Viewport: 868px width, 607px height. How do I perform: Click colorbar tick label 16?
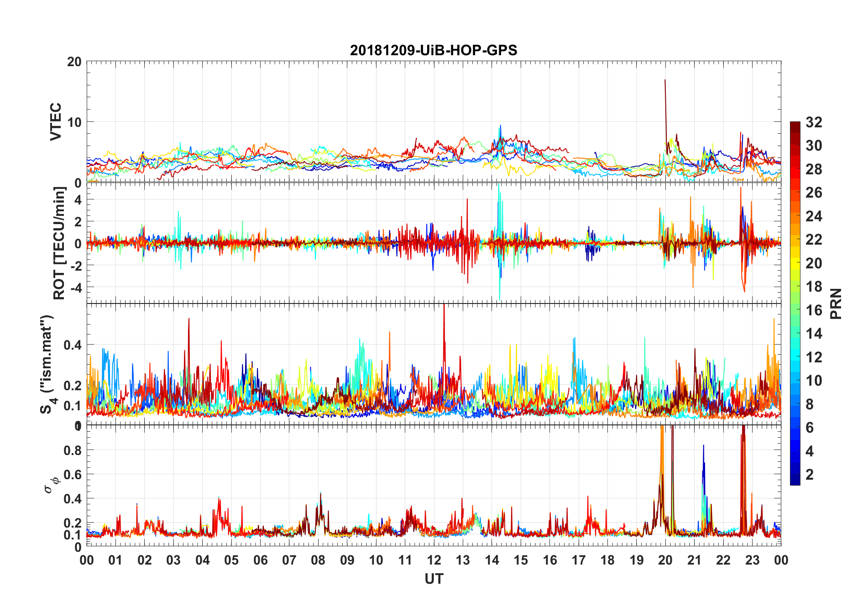[814, 310]
